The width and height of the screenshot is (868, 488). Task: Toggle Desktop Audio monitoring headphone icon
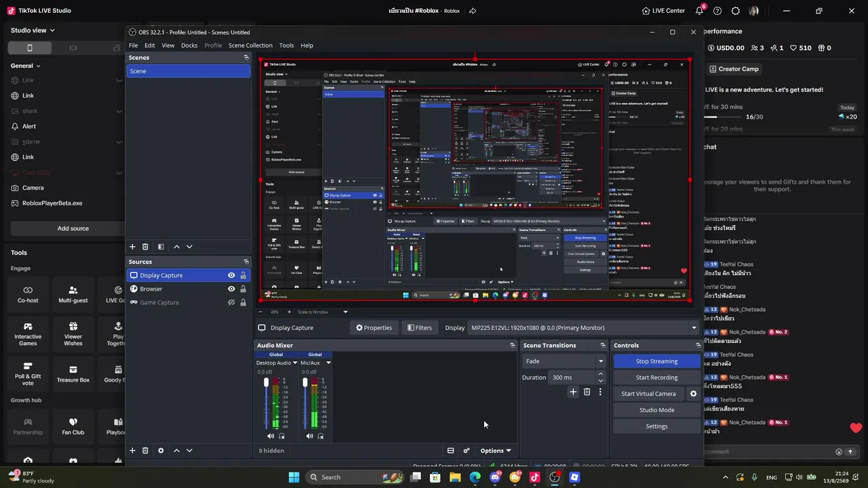click(282, 436)
